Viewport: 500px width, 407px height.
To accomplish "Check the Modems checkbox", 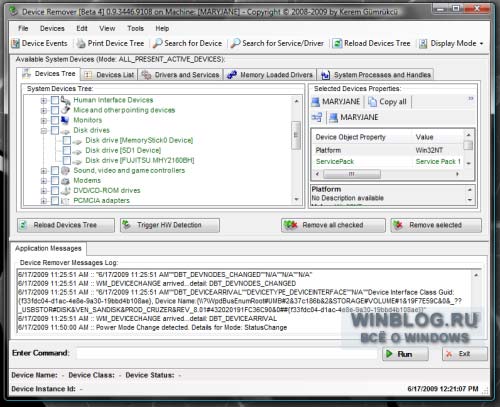I will point(55,181).
